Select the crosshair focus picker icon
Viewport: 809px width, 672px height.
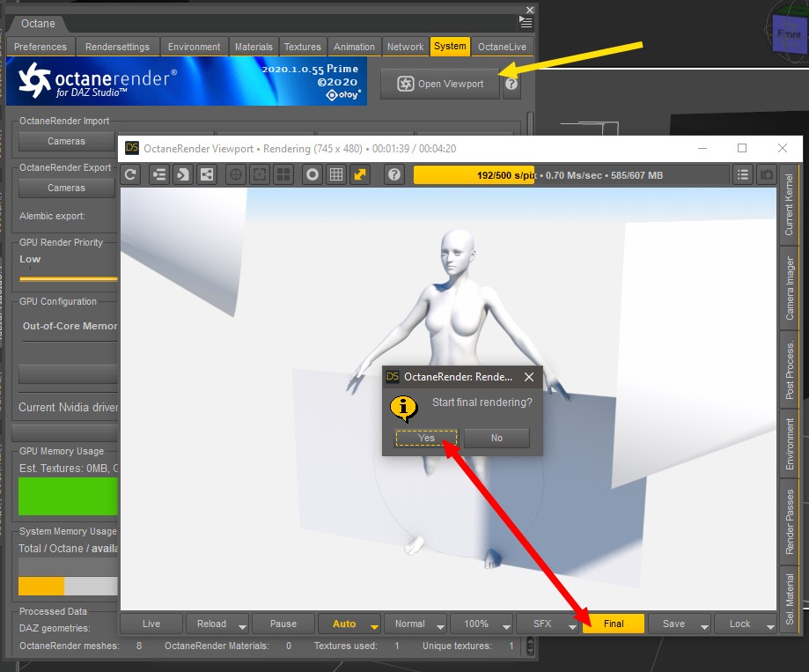[x=236, y=175]
